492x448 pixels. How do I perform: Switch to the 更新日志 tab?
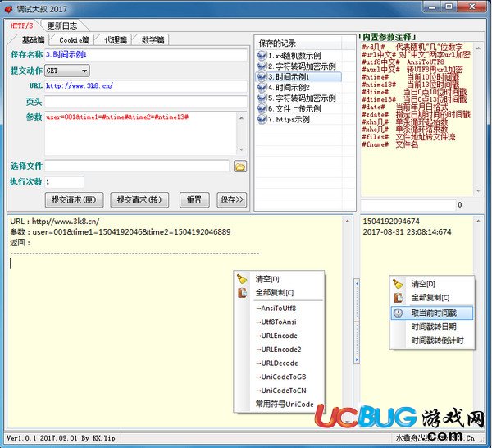click(x=61, y=25)
